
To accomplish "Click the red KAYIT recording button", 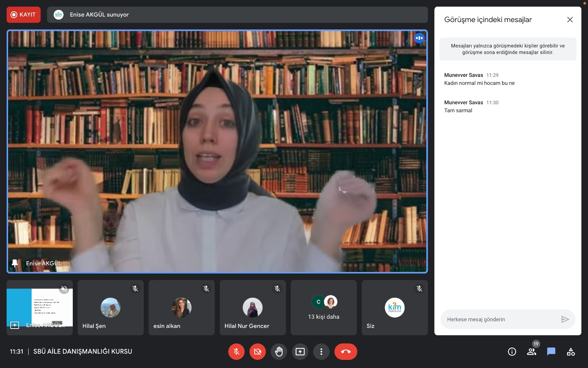I will (x=24, y=15).
